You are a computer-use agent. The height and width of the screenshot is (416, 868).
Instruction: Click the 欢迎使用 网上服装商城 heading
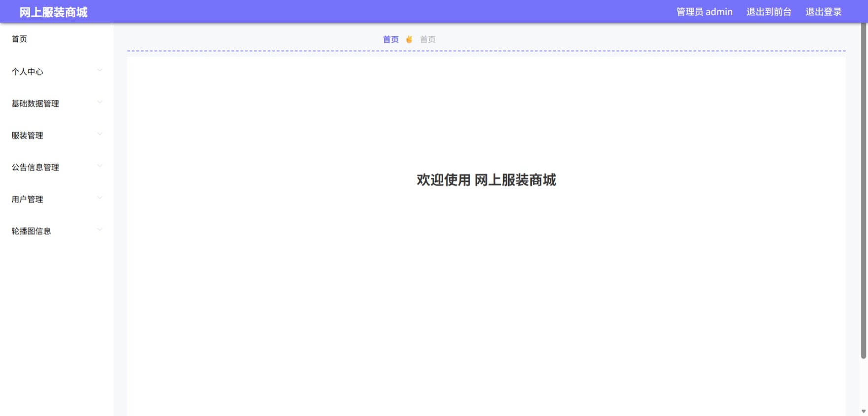tap(486, 180)
